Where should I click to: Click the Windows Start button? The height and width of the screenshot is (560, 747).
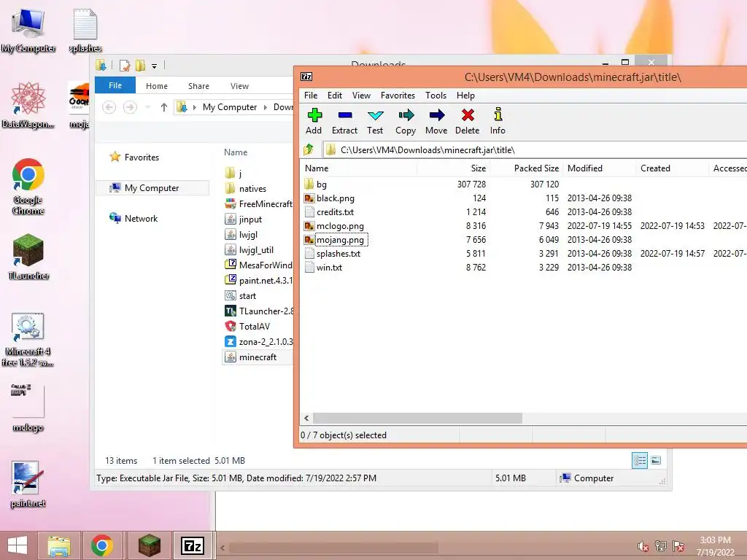click(18, 545)
